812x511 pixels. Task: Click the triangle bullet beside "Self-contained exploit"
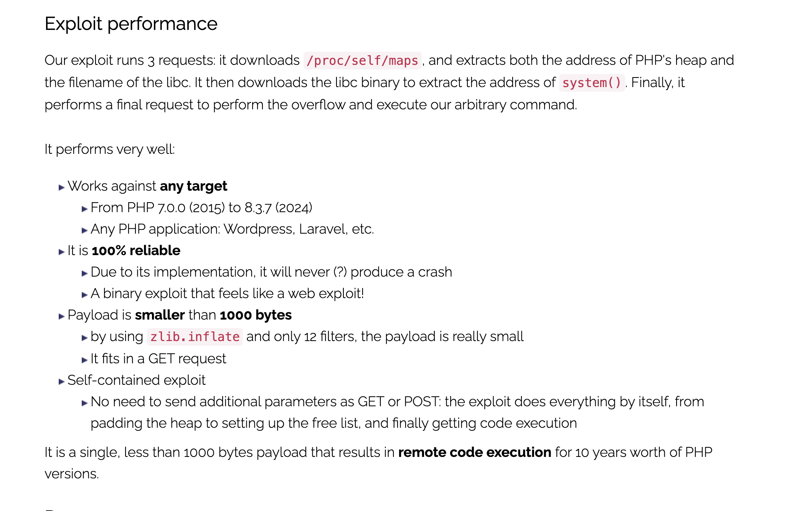point(61,381)
